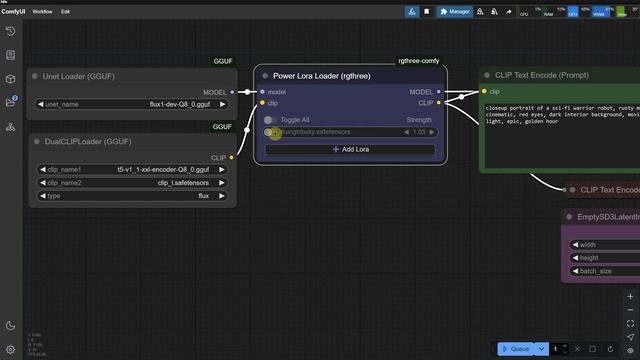Click the second CLIP Text Encode dot

pyautogui.click(x=573, y=190)
